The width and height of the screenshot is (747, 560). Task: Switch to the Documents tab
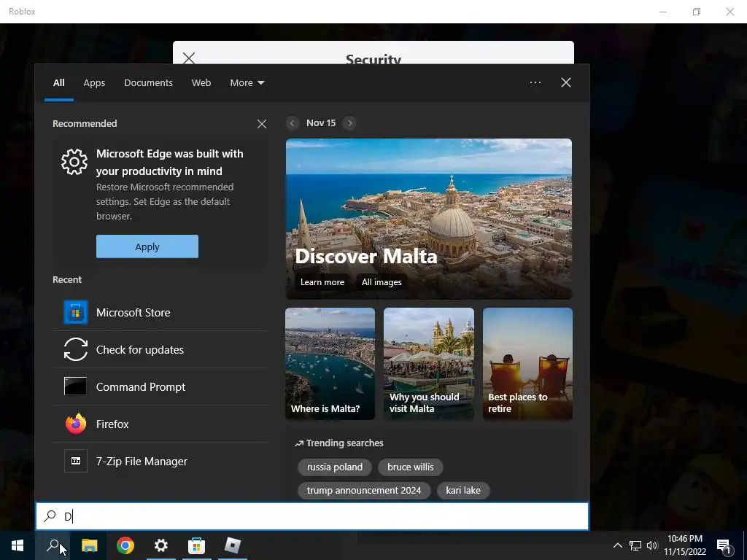click(x=149, y=83)
